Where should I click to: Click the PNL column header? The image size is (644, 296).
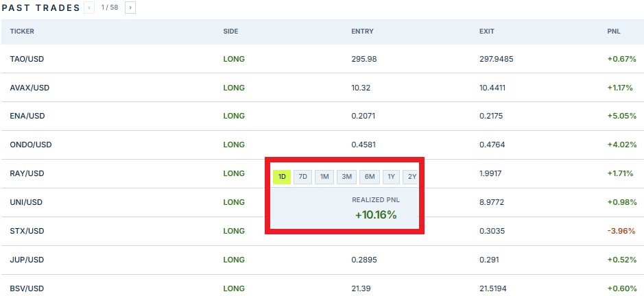click(x=614, y=32)
